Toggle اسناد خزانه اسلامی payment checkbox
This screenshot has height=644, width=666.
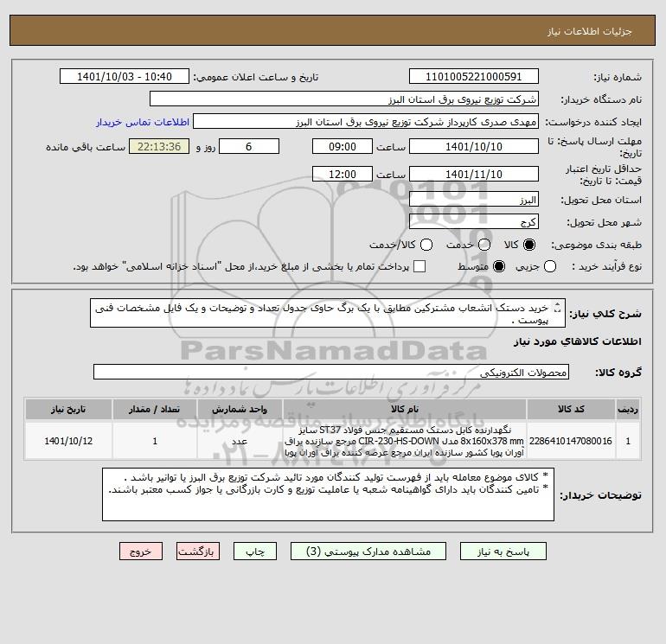(419, 266)
